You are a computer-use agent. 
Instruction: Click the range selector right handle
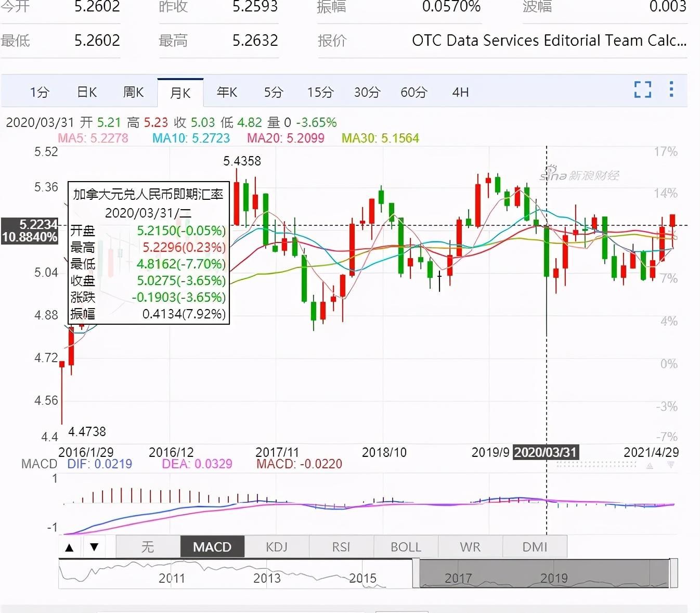tap(674, 573)
